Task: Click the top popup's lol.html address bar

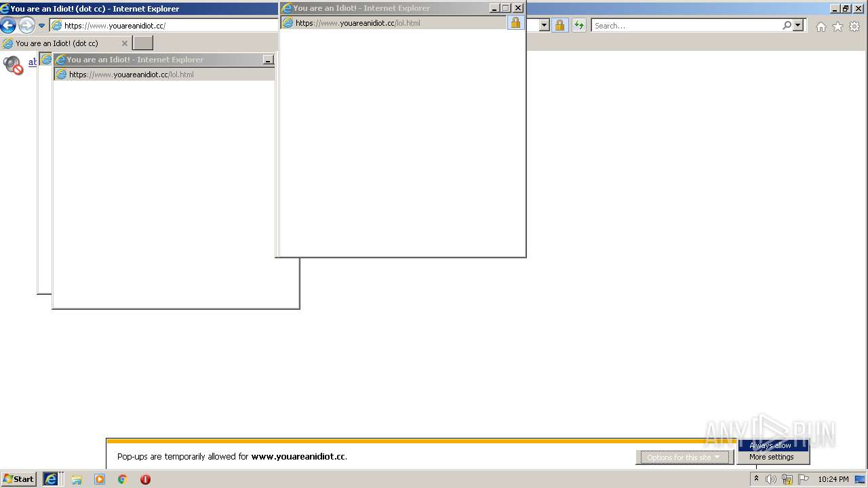Action: click(x=393, y=23)
